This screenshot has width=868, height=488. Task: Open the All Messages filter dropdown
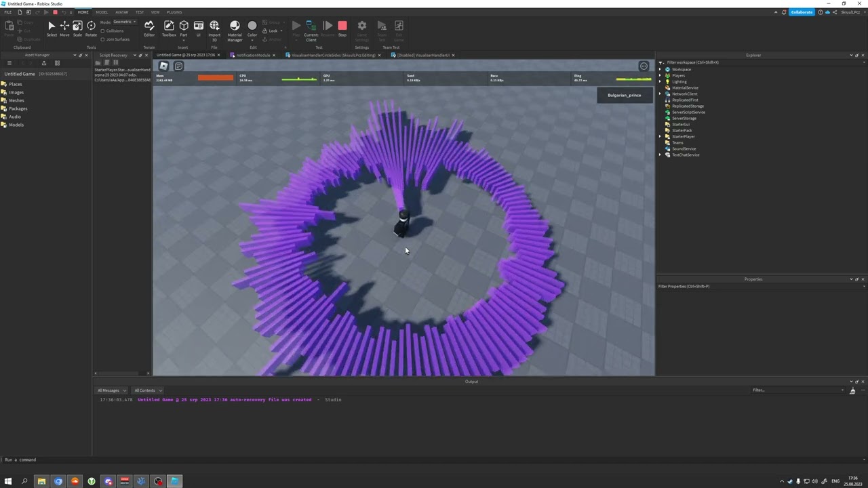[112, 390]
